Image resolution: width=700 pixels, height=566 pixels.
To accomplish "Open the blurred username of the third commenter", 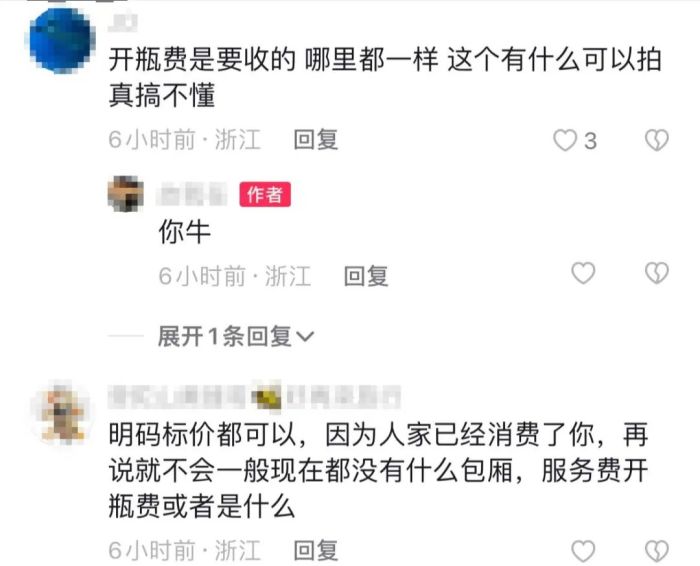I will tap(254, 395).
